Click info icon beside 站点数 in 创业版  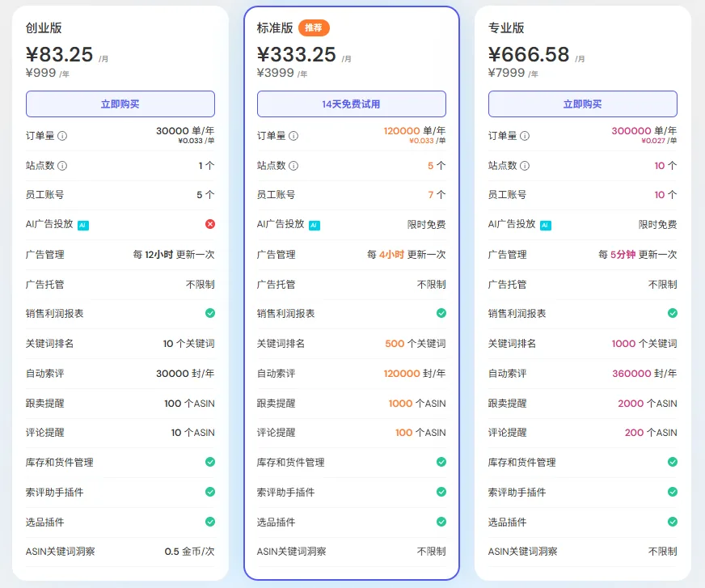[62, 166]
